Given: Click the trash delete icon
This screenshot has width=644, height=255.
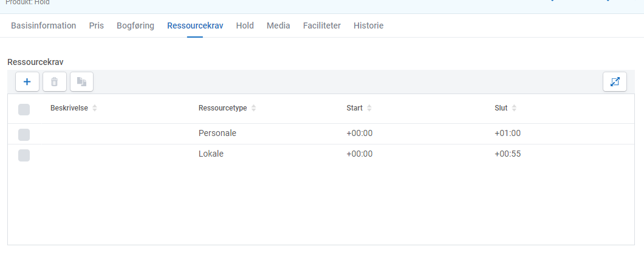Looking at the screenshot, I should coord(54,82).
